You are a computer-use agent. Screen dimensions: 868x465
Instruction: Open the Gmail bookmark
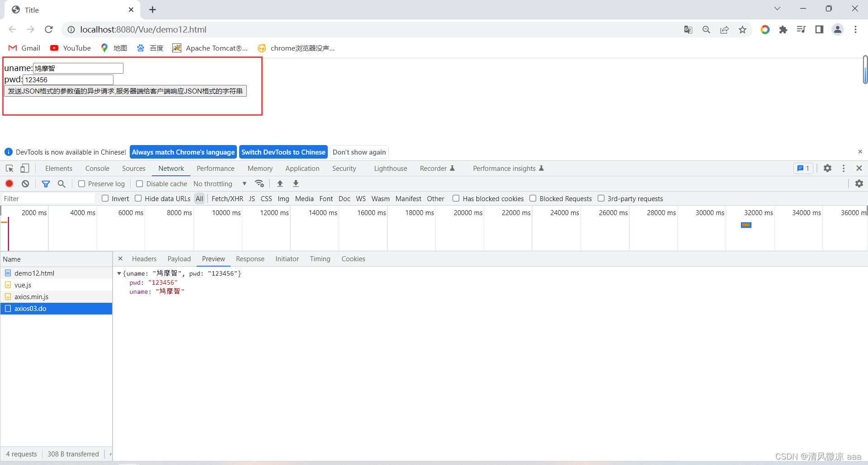(25, 48)
